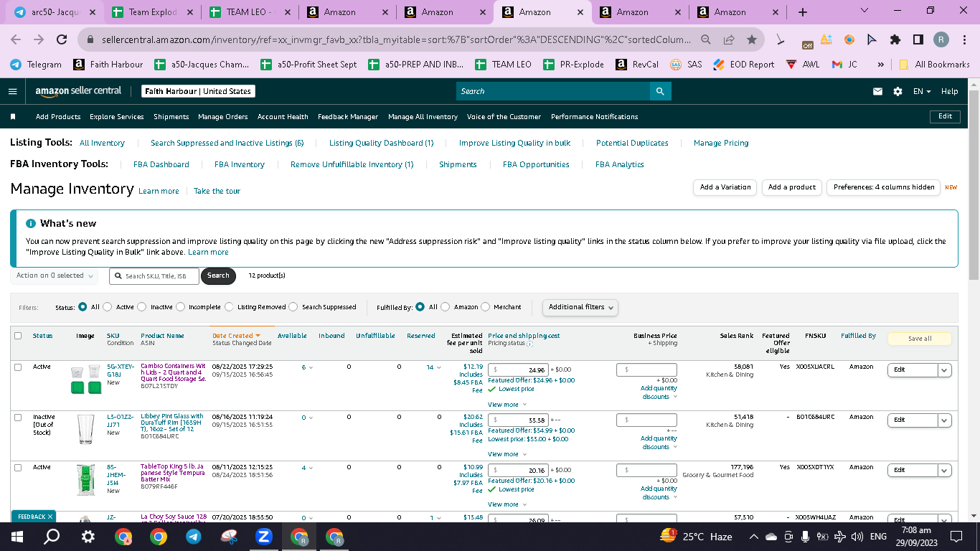980x551 pixels.
Task: Click the zoom magnifier icon in address bar
Action: tap(706, 40)
